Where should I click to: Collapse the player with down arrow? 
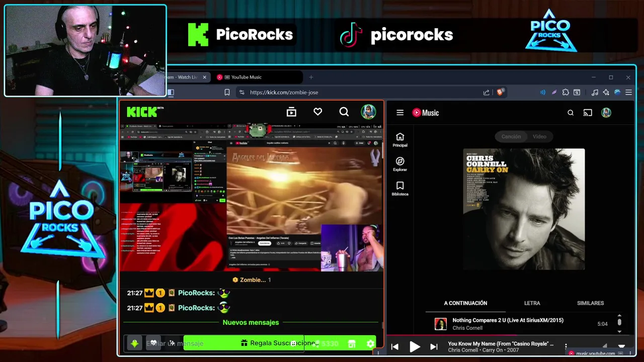point(622,346)
